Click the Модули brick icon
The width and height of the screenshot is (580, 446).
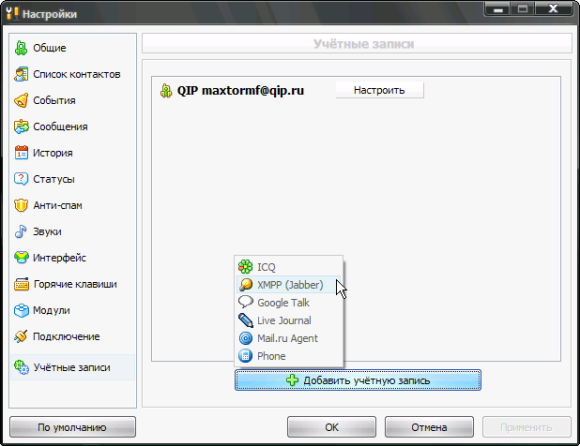21,310
